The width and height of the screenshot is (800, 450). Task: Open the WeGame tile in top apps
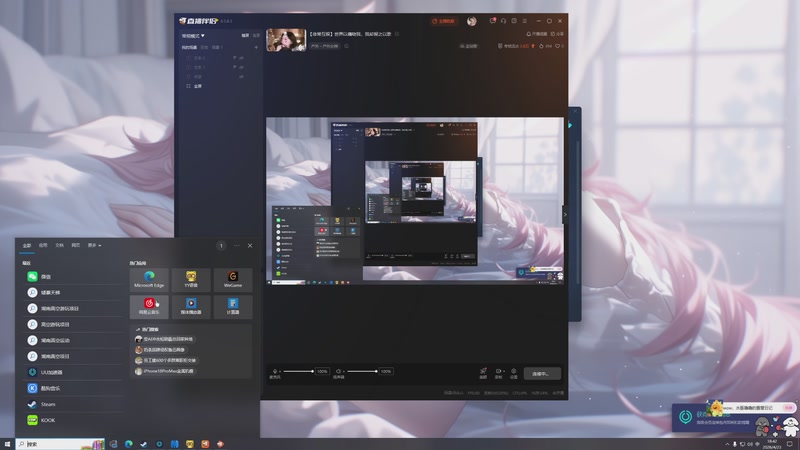click(233, 280)
